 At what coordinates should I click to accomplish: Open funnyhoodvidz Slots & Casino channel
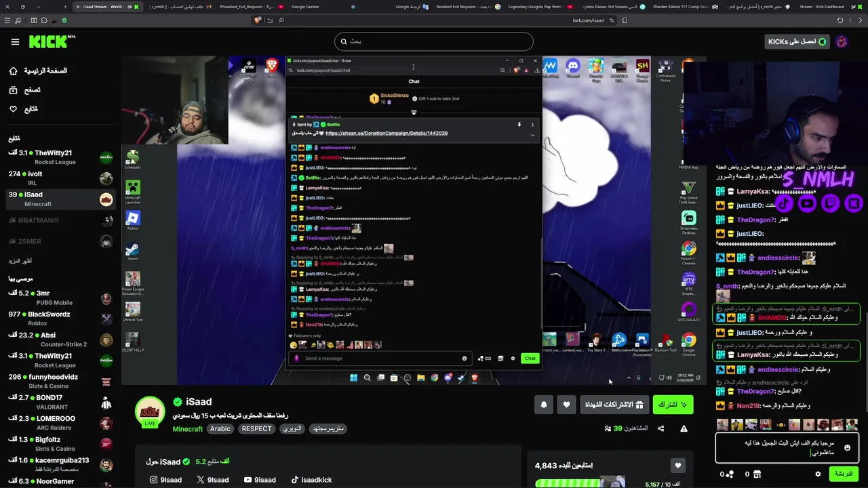(60, 381)
